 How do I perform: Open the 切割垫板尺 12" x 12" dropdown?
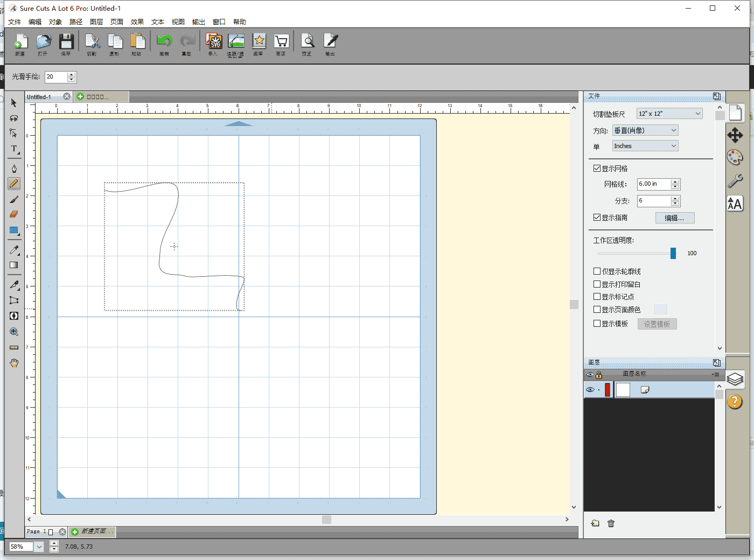point(669,114)
